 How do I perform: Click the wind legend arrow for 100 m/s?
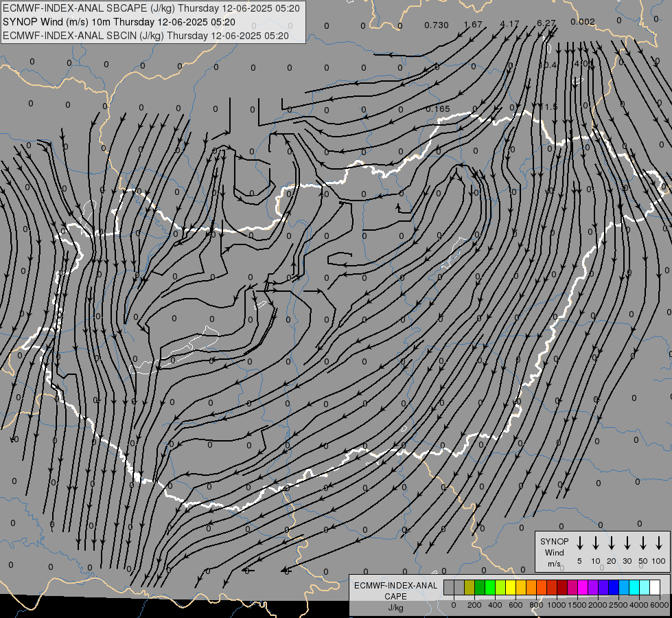click(659, 542)
